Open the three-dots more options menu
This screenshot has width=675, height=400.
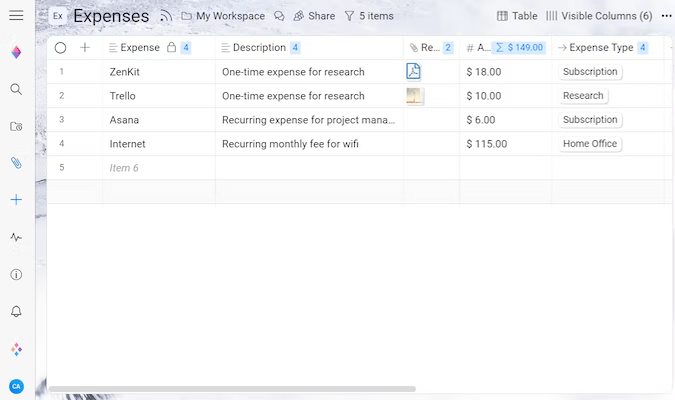tap(667, 16)
